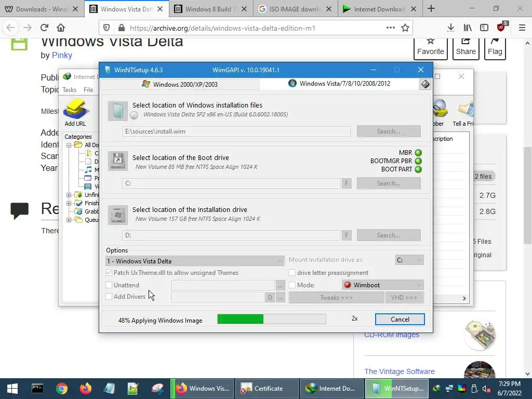Switch to Windows 2000/XP/2003 tab

[x=180, y=84]
